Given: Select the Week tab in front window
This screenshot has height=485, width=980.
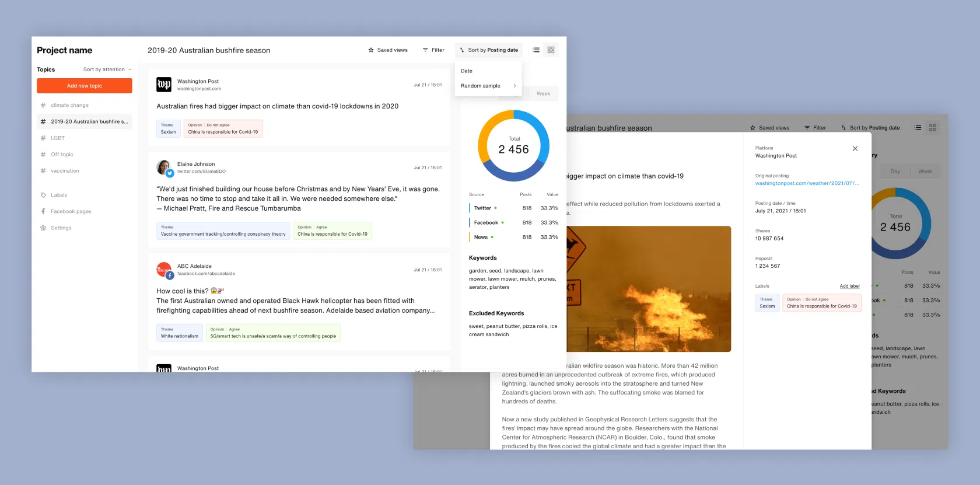Looking at the screenshot, I should 543,93.
